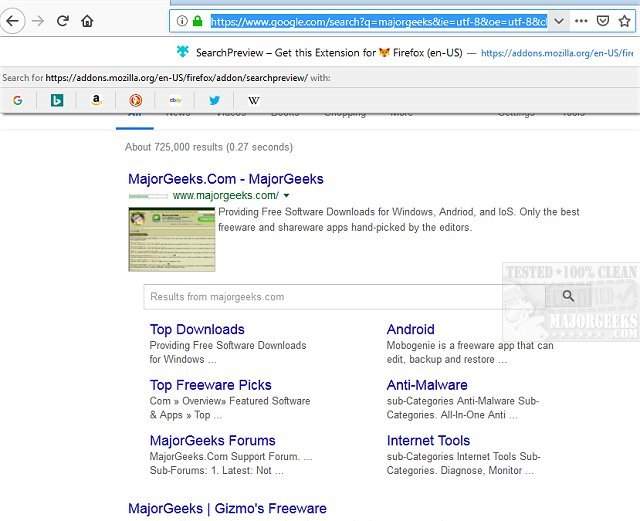
Task: Click the Google URL in the address bar
Action: point(378,21)
